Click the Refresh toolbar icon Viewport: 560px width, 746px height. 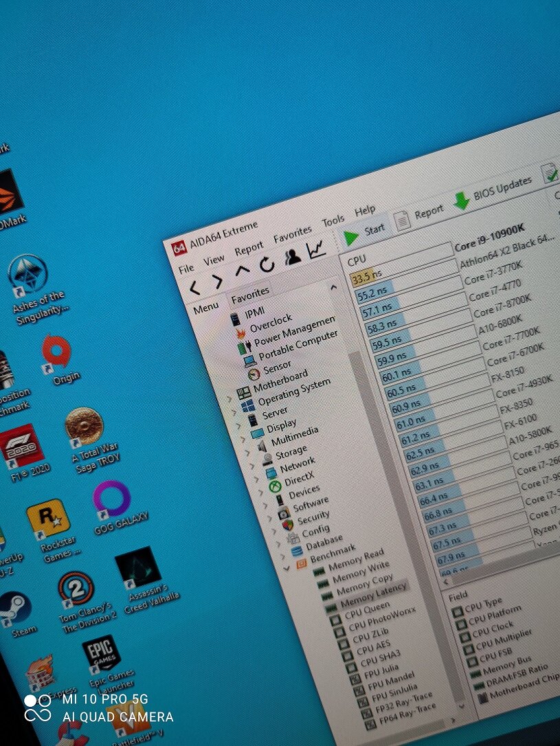pos(267,264)
